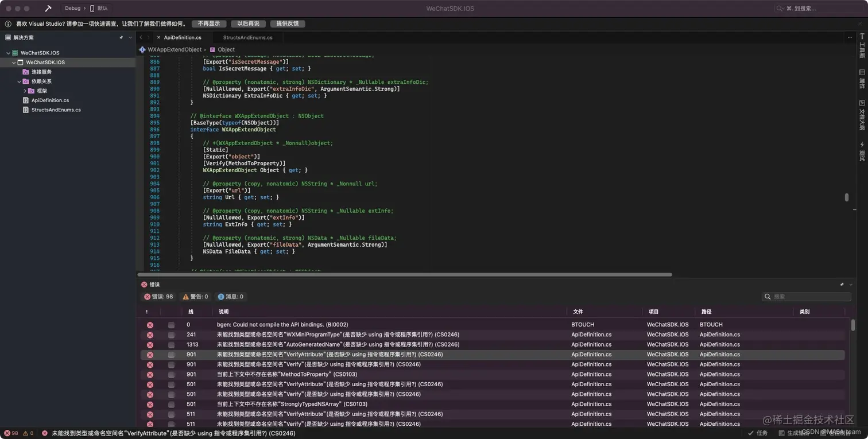Open 任务 in the status bar
The height and width of the screenshot is (439, 868).
tap(758, 433)
